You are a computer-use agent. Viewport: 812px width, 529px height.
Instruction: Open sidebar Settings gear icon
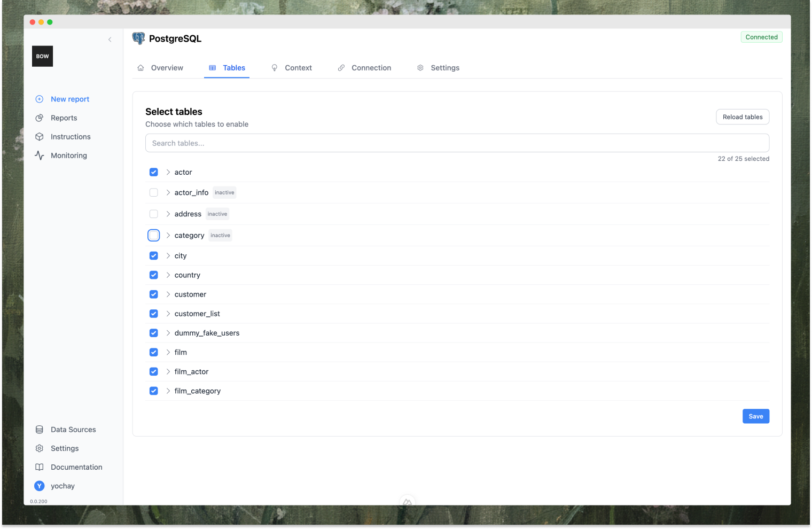[40, 448]
